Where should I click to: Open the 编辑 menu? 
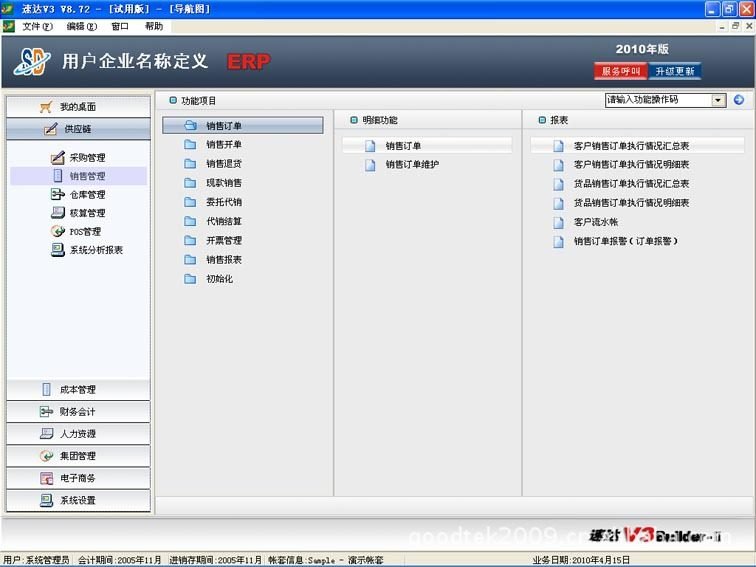(81, 26)
